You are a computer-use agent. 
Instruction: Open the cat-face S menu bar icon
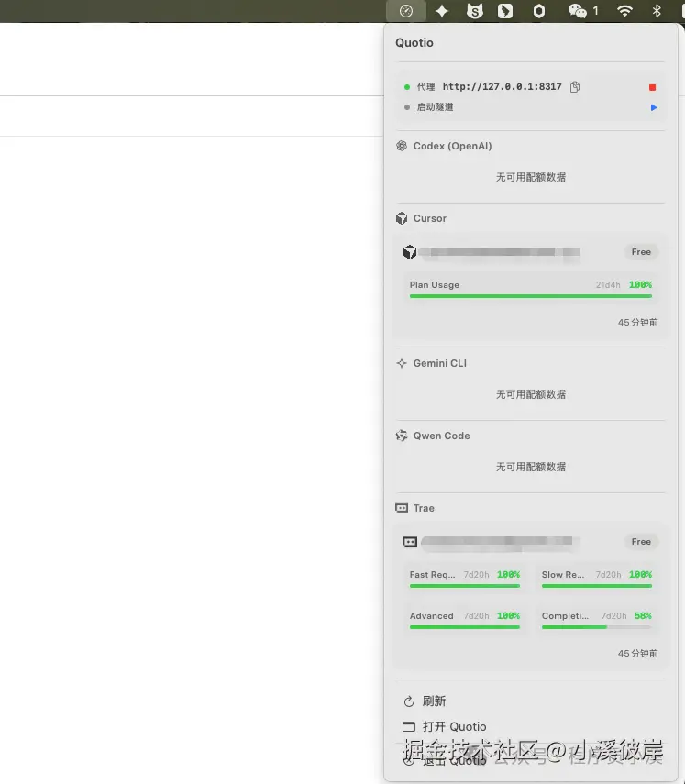[474, 11]
